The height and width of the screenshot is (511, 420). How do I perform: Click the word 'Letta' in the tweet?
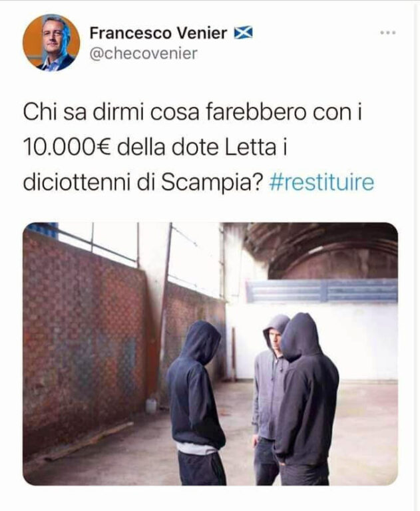tap(251, 147)
